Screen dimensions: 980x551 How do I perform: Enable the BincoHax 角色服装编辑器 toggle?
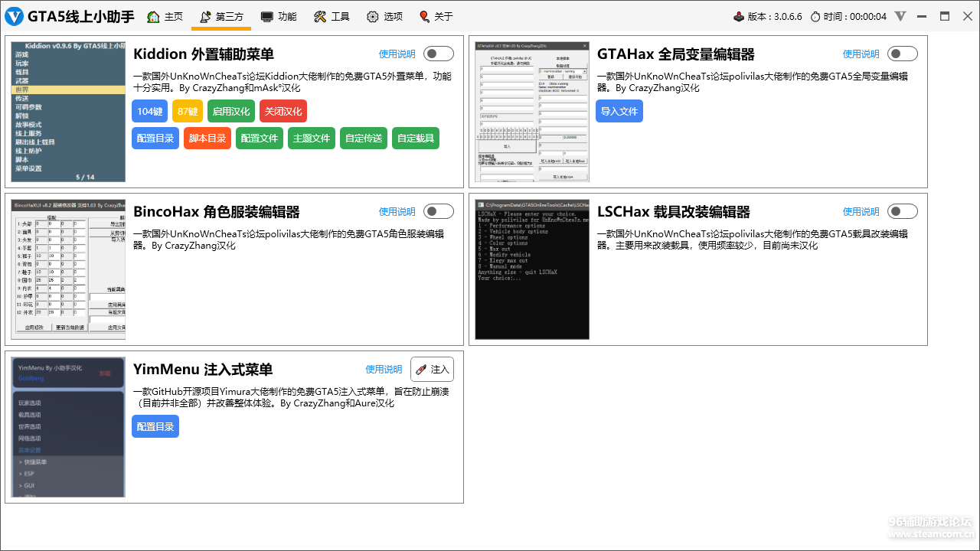click(x=439, y=211)
